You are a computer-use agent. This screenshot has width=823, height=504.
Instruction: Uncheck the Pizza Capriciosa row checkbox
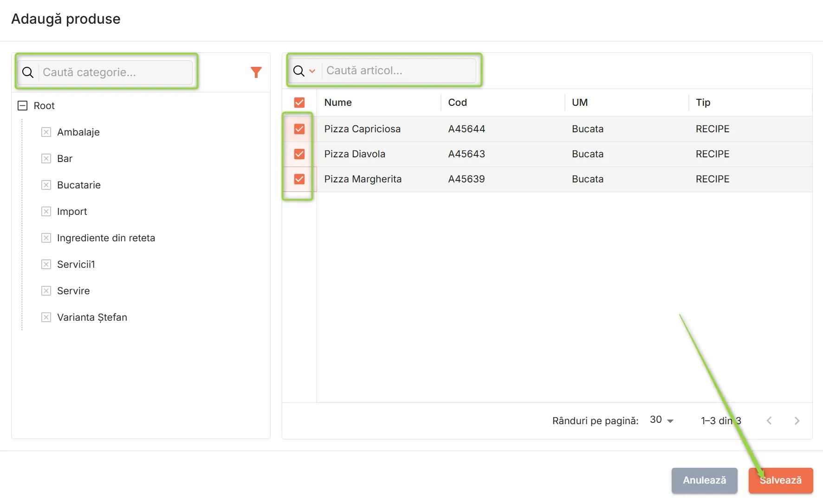click(x=299, y=129)
